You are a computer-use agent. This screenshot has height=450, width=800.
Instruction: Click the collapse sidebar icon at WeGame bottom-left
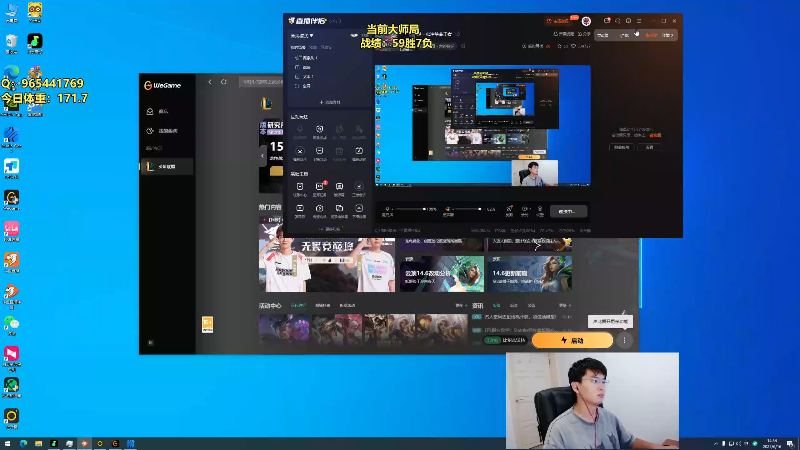[151, 343]
